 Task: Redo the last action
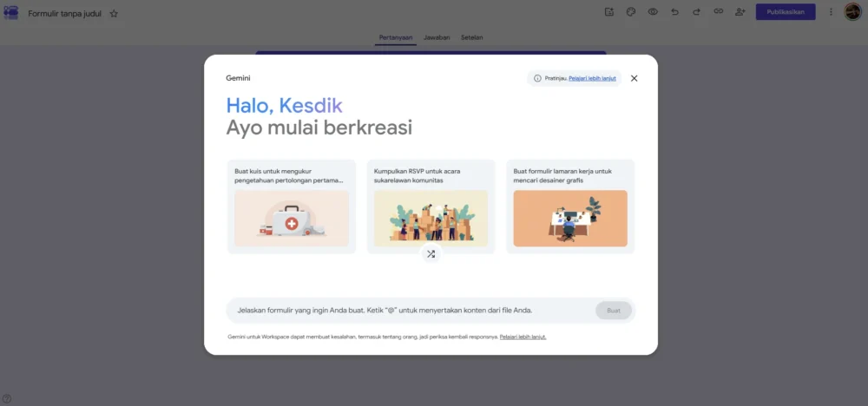[x=696, y=11]
